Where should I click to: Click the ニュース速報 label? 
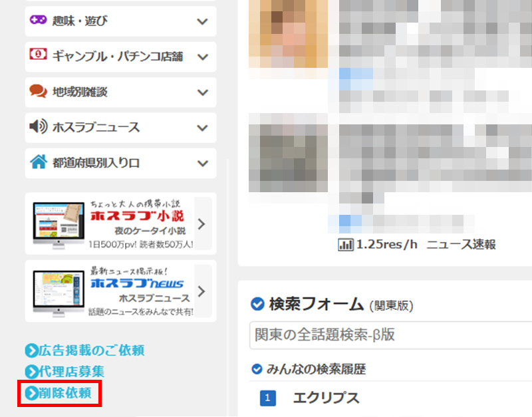point(461,244)
